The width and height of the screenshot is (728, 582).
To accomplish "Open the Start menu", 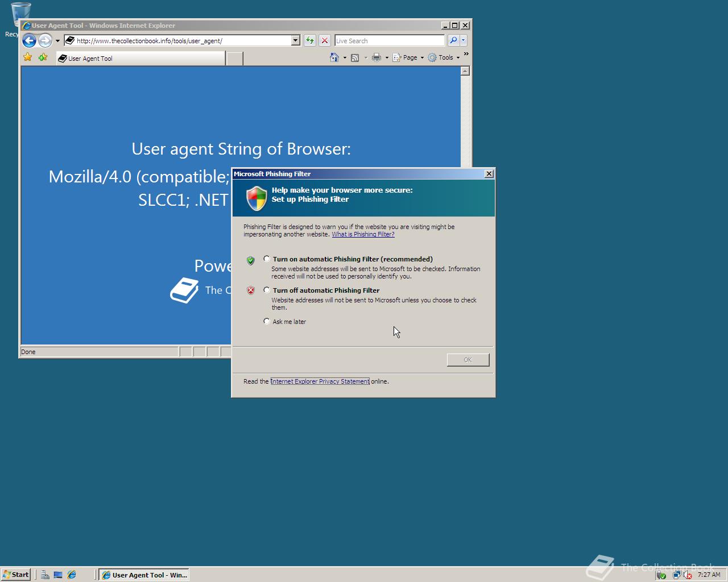I will click(x=15, y=575).
